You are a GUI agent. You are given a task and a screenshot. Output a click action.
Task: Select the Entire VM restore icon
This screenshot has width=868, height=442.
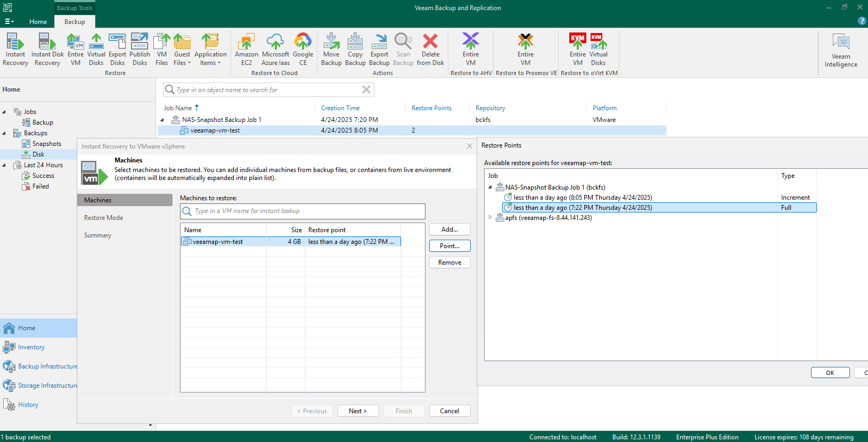tap(75, 50)
